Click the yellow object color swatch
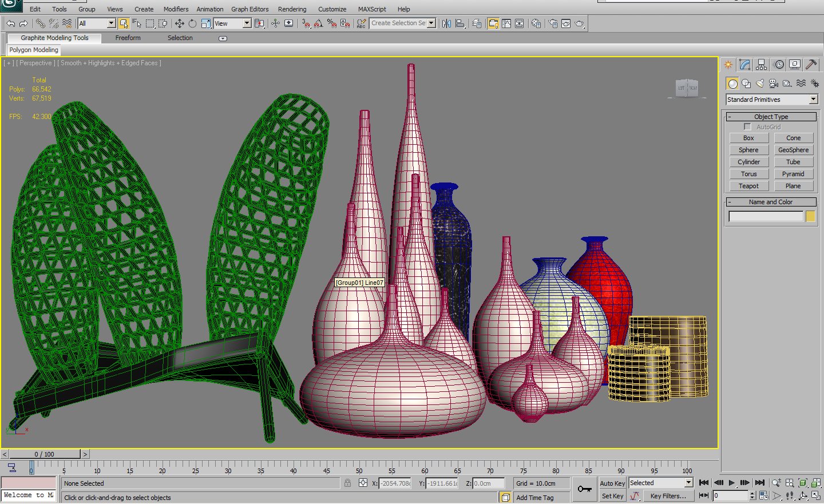 pyautogui.click(x=810, y=216)
